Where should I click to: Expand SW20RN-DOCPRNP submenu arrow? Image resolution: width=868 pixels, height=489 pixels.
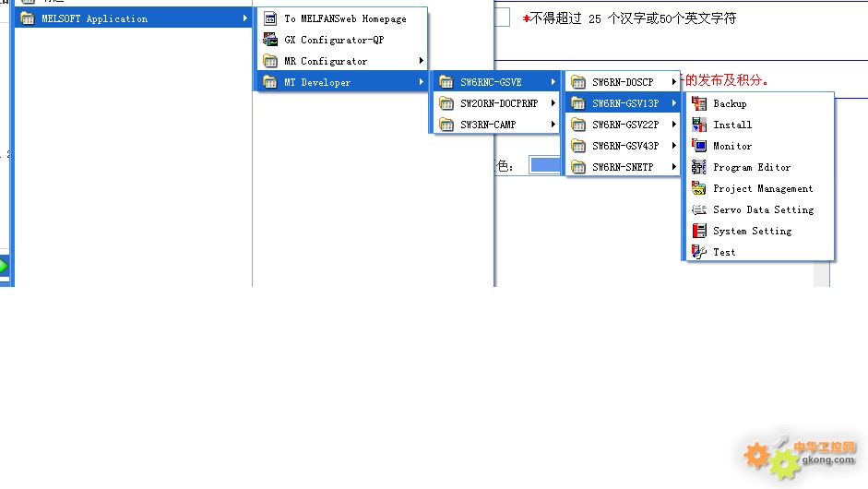(553, 103)
